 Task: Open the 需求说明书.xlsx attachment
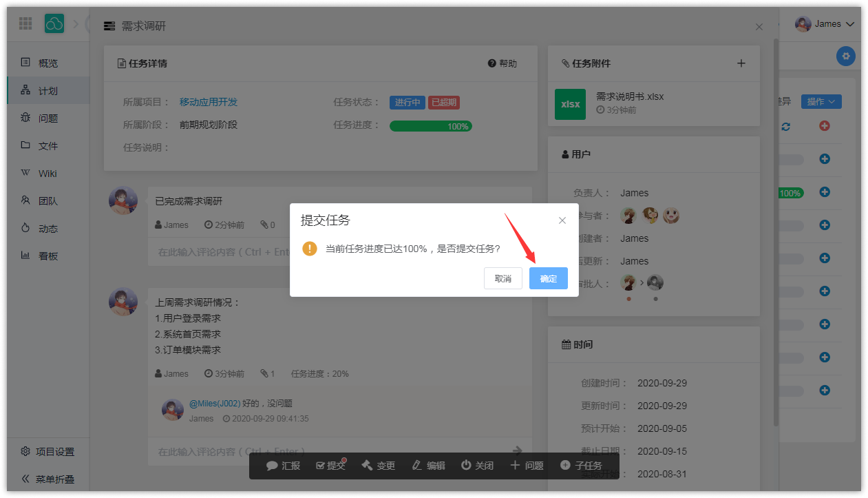(630, 96)
